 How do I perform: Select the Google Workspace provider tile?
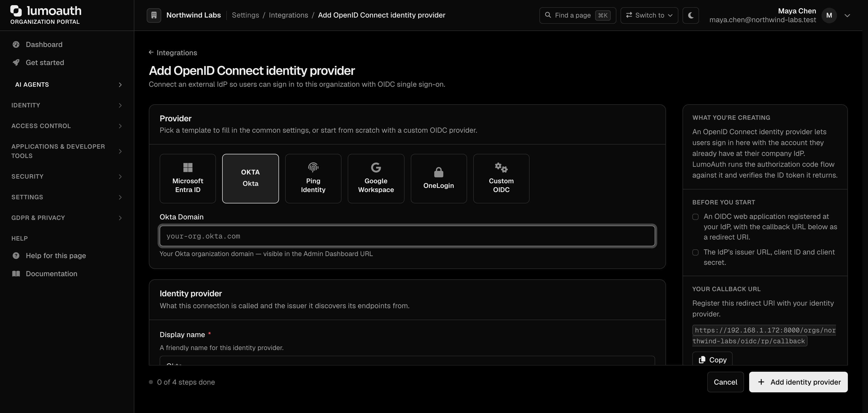[376, 179]
